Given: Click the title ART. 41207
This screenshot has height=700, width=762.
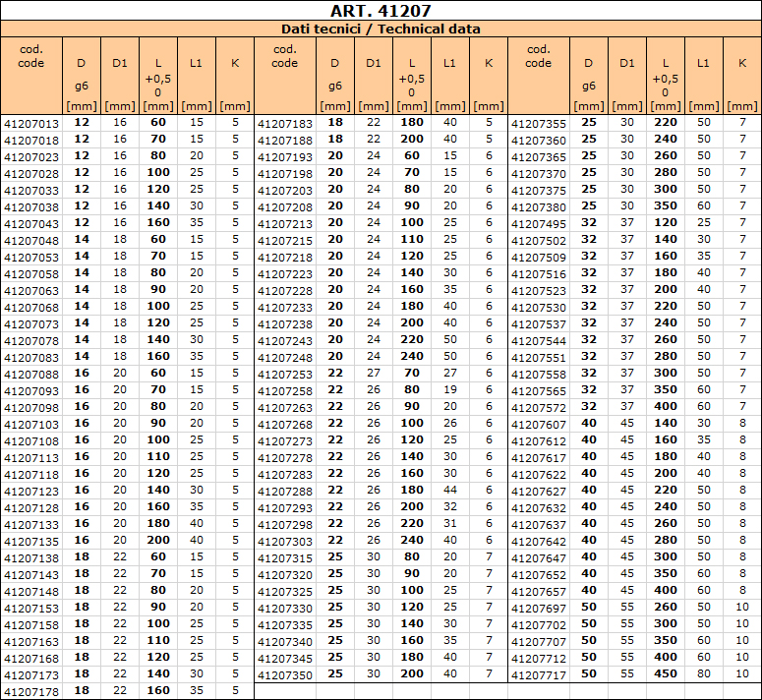Looking at the screenshot, I should pyautogui.click(x=381, y=11).
